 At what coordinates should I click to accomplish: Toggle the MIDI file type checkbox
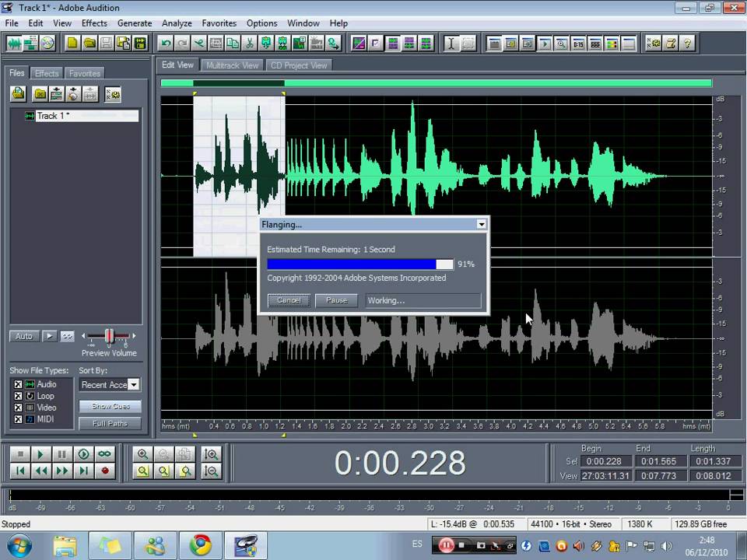click(x=18, y=419)
